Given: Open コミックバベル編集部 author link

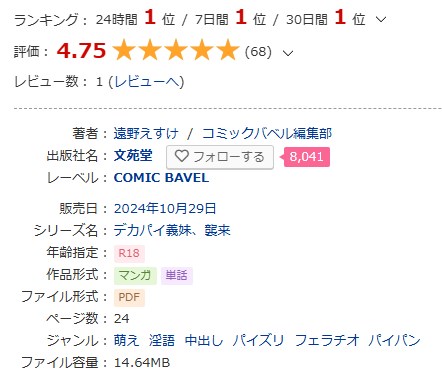Looking at the screenshot, I should 267,133.
